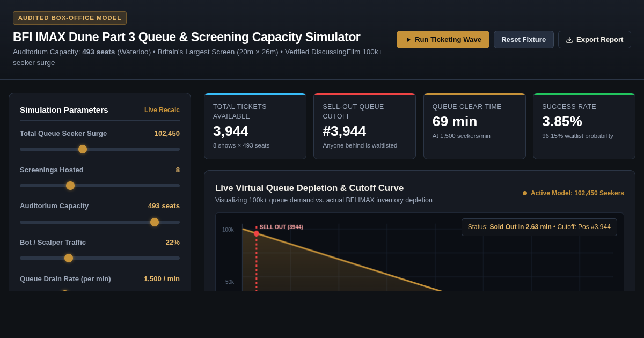Click the download icon in Export Report
Image resolution: width=644 pixels, height=338 pixels.
(x=569, y=40)
